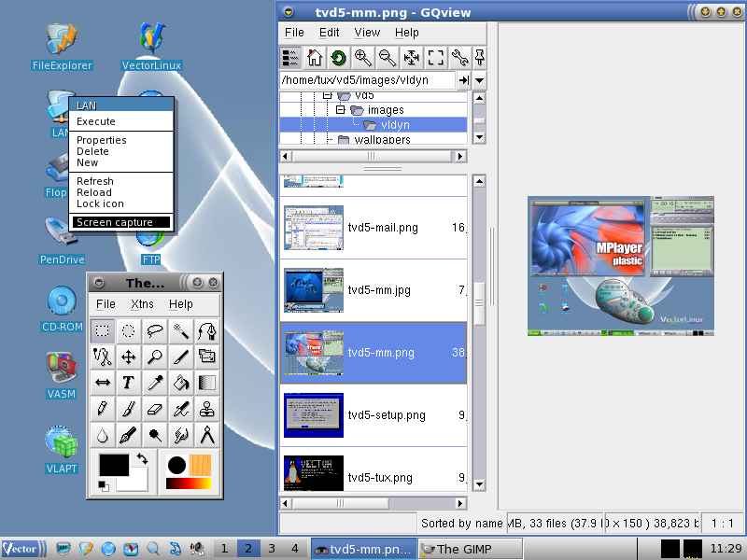
Task: Collapse the images folder tree node
Action: pyautogui.click(x=341, y=110)
